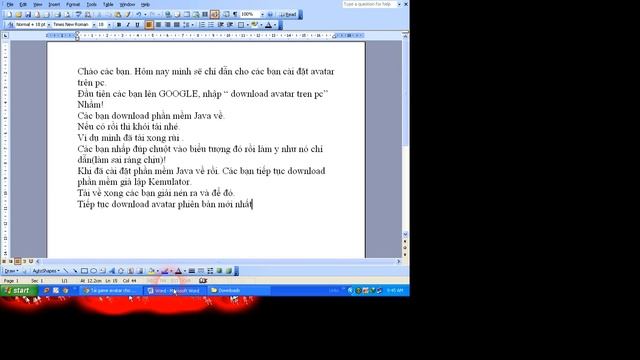
Task: Toggle Show/Hide paragraph marks
Action: click(x=235, y=14)
